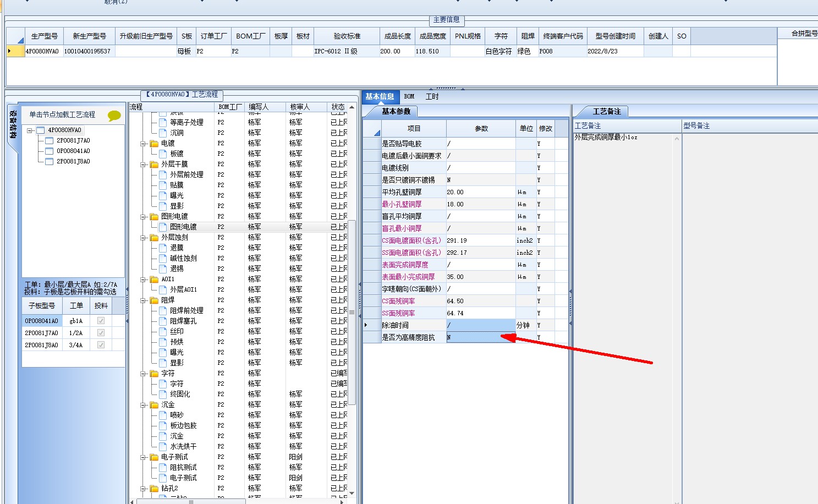Click the AOI1 folder icon
Screen dimensions: 818x504
(155, 280)
